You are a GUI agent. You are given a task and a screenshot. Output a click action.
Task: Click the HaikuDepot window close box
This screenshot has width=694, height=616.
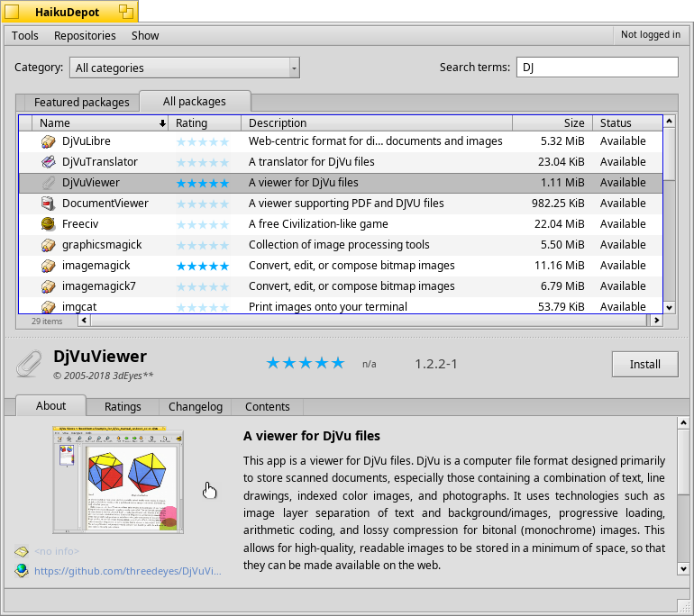[x=12, y=12]
